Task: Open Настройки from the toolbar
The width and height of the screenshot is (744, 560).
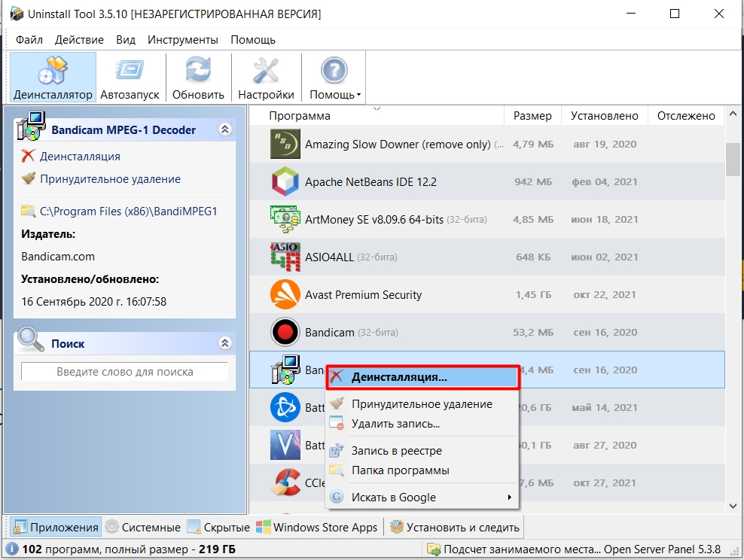Action: 266,78
